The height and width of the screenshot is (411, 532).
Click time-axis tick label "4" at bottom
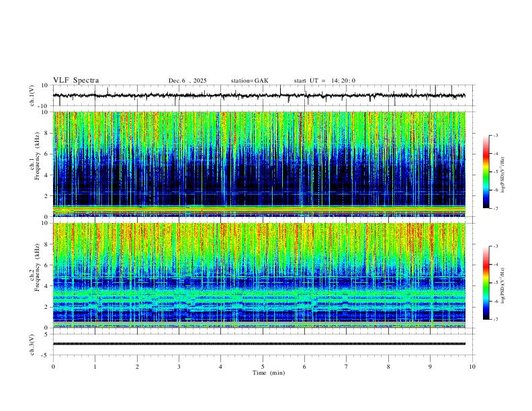(x=220, y=367)
